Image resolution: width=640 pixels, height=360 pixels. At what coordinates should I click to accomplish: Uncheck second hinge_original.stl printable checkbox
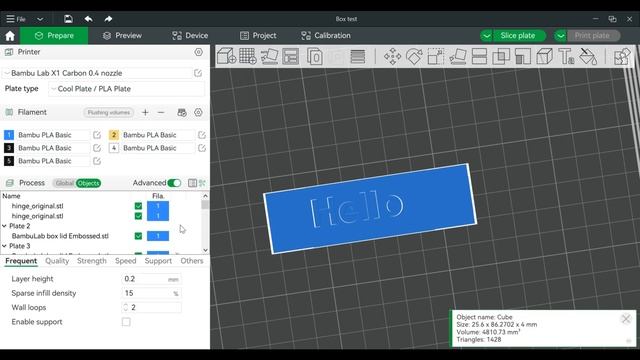pyautogui.click(x=138, y=216)
